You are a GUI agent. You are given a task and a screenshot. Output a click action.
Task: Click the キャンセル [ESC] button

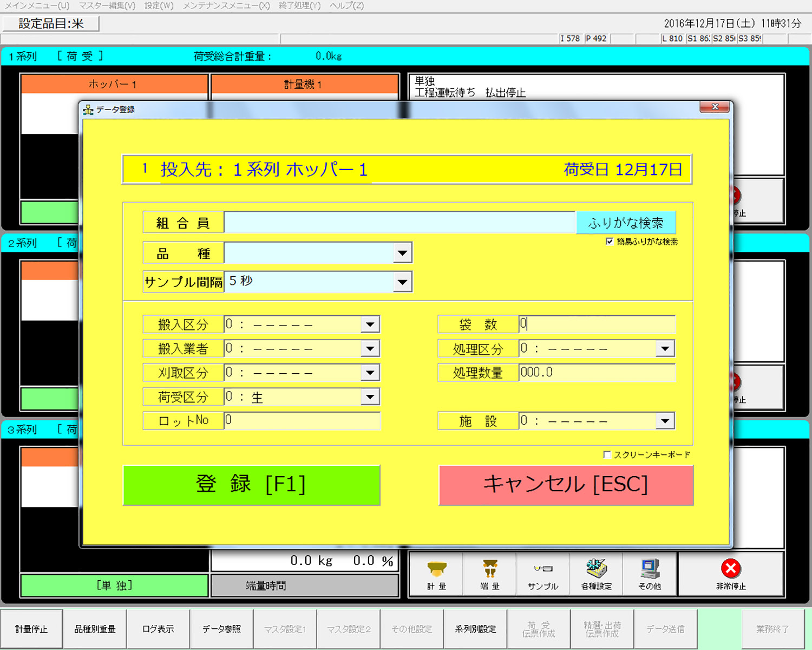click(566, 485)
